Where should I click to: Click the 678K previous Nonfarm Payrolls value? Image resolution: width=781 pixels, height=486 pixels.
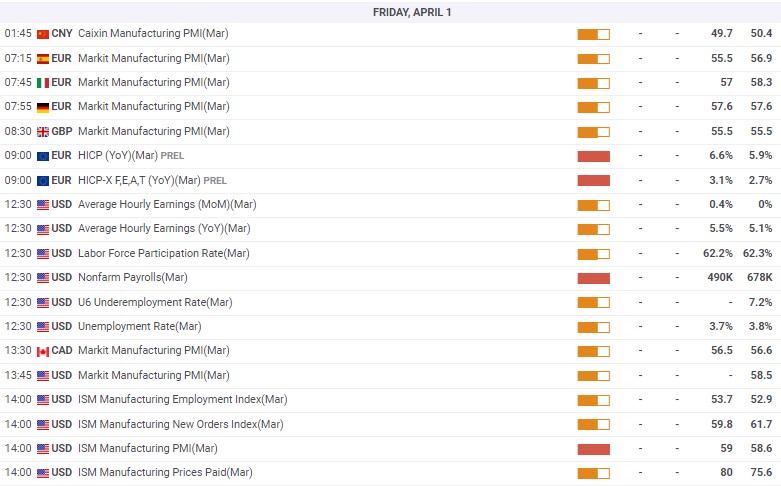(760, 277)
